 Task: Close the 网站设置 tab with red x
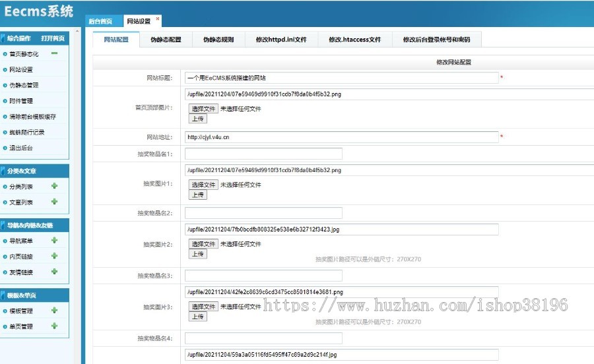click(158, 18)
